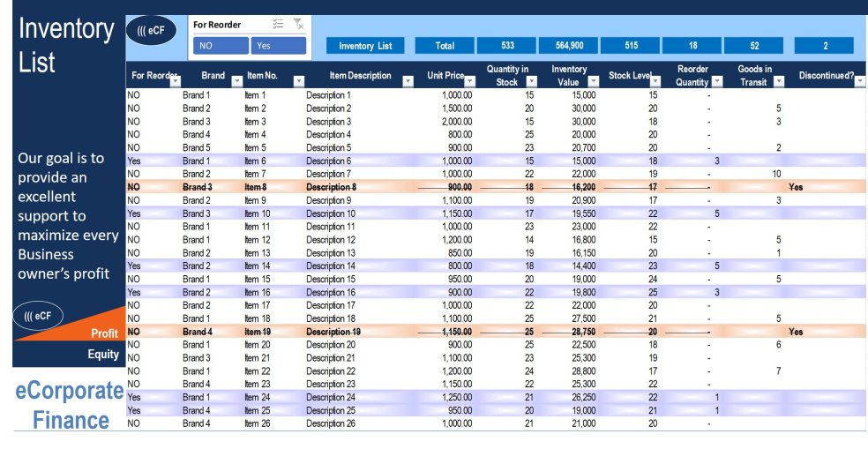The image size is (868, 449).
Task: Open the Brand column filter dropdown
Action: (236, 81)
